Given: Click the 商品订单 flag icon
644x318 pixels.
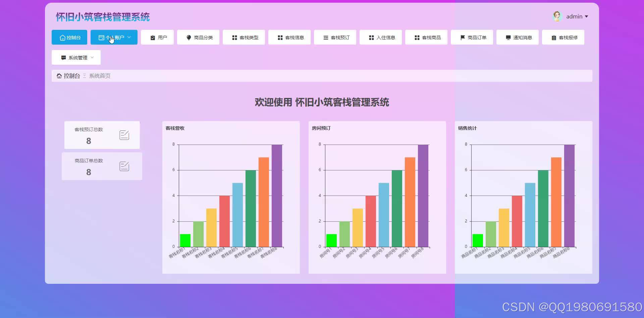Looking at the screenshot, I should (462, 37).
